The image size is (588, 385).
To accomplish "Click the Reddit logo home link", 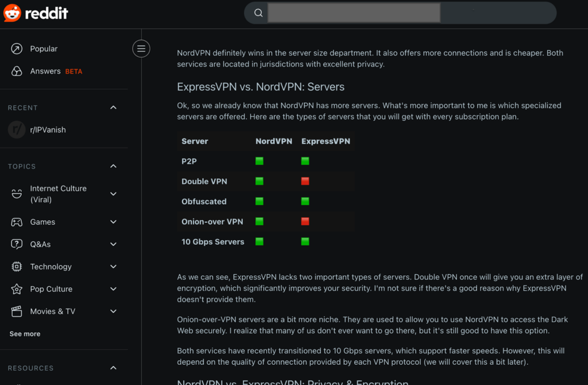I will click(x=36, y=13).
